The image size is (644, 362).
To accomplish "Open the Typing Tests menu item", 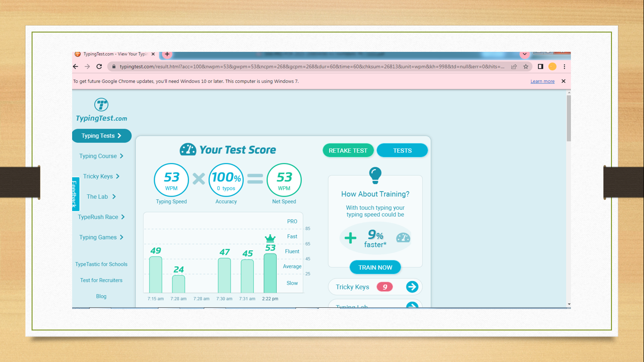I will click(x=101, y=136).
